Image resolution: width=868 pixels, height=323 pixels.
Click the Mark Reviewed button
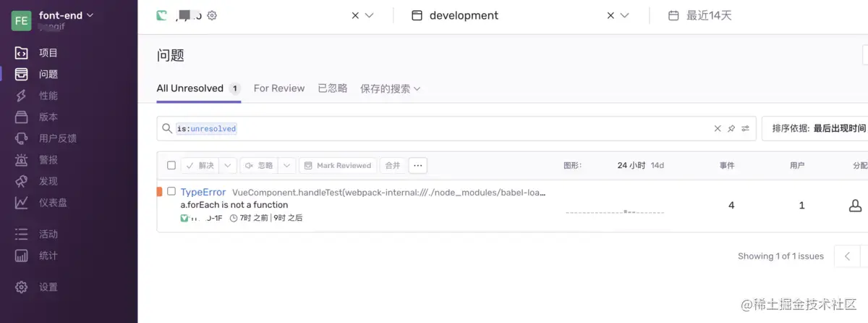click(x=337, y=165)
